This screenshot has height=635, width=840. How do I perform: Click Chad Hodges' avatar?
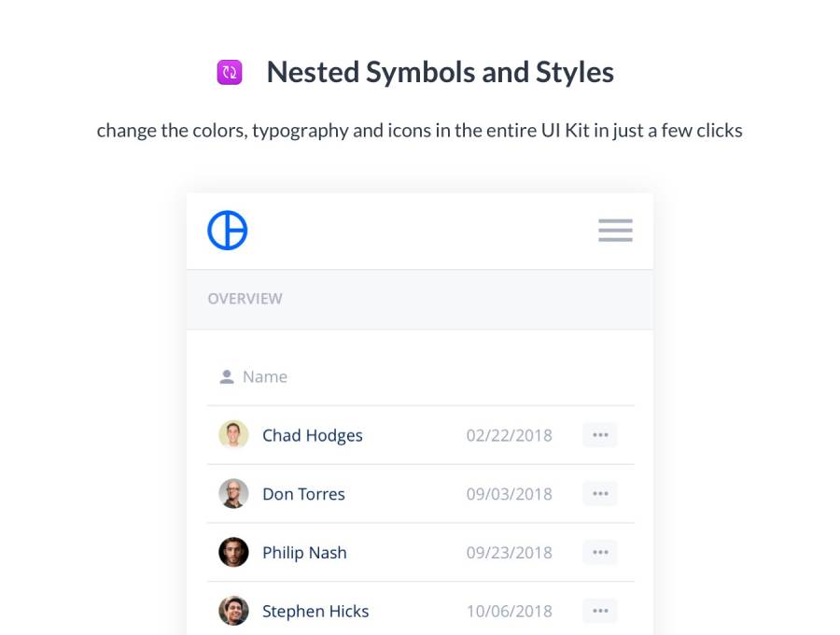click(x=233, y=435)
